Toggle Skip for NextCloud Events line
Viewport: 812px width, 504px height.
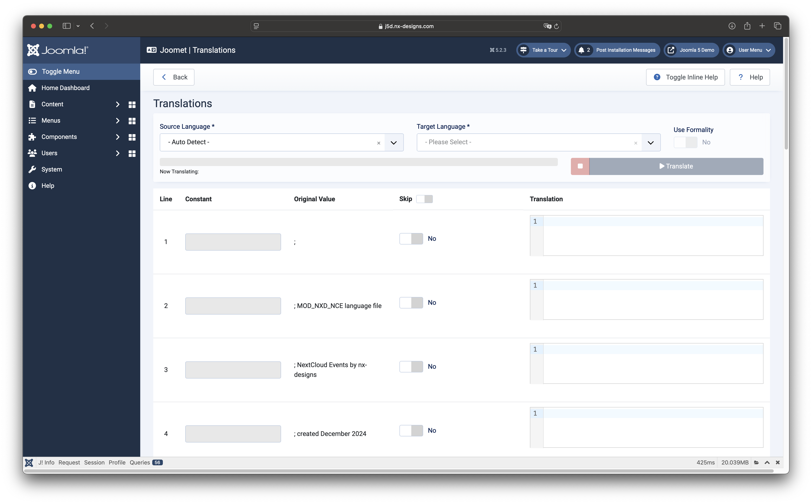(x=411, y=367)
